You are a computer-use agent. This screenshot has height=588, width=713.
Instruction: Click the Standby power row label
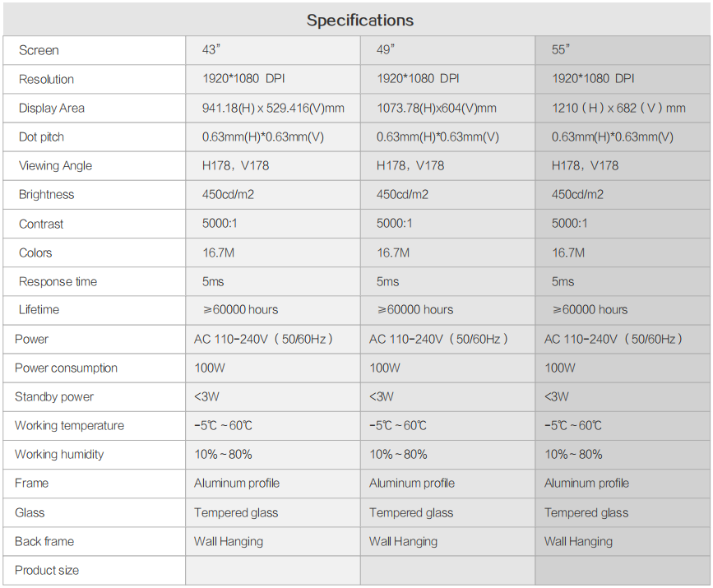(x=54, y=396)
